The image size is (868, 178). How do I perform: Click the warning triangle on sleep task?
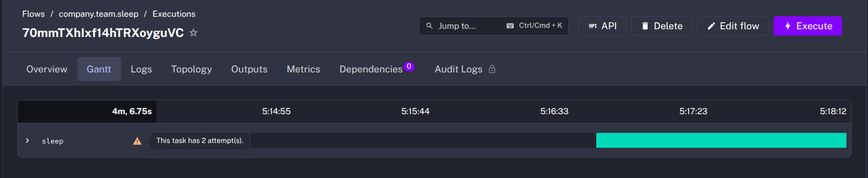137,141
